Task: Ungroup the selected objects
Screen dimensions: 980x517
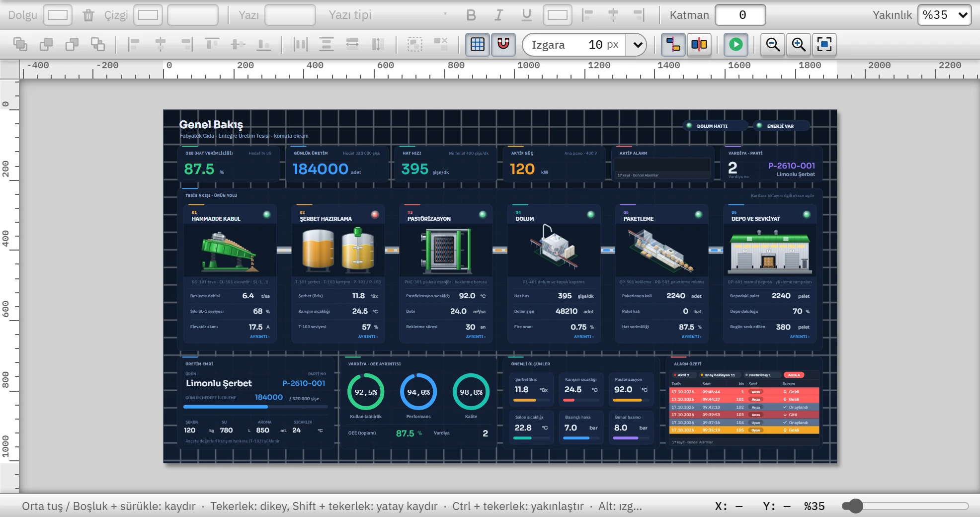Action: (x=441, y=44)
